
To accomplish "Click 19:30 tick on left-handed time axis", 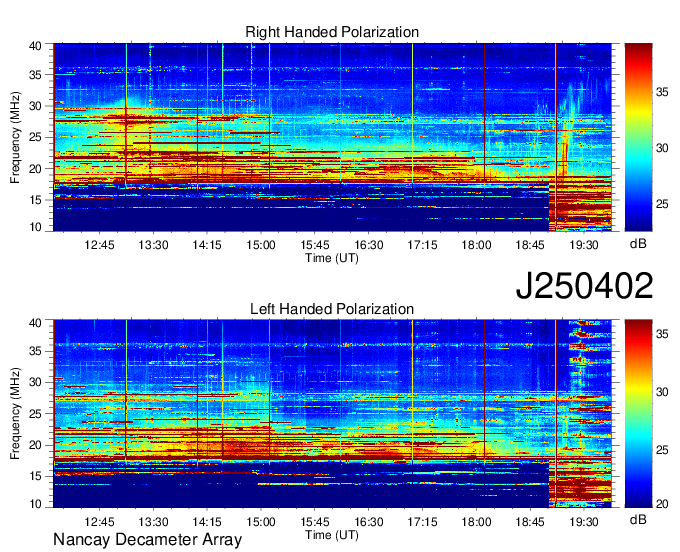I will (x=584, y=522).
